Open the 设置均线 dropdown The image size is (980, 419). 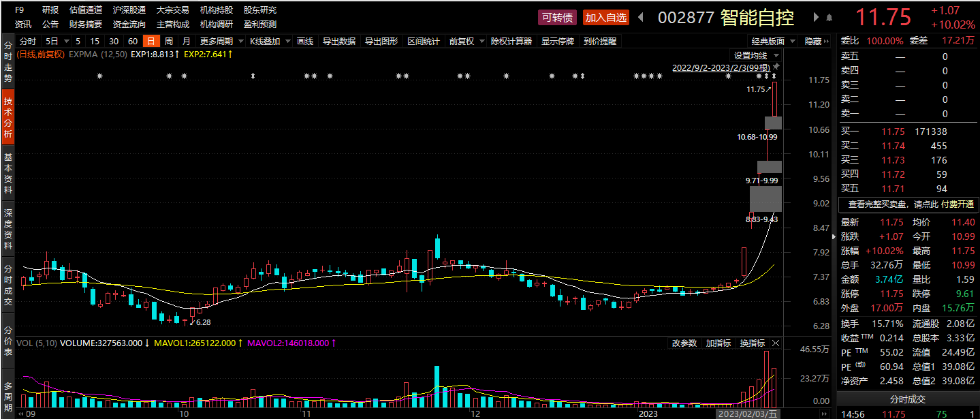coord(776,55)
